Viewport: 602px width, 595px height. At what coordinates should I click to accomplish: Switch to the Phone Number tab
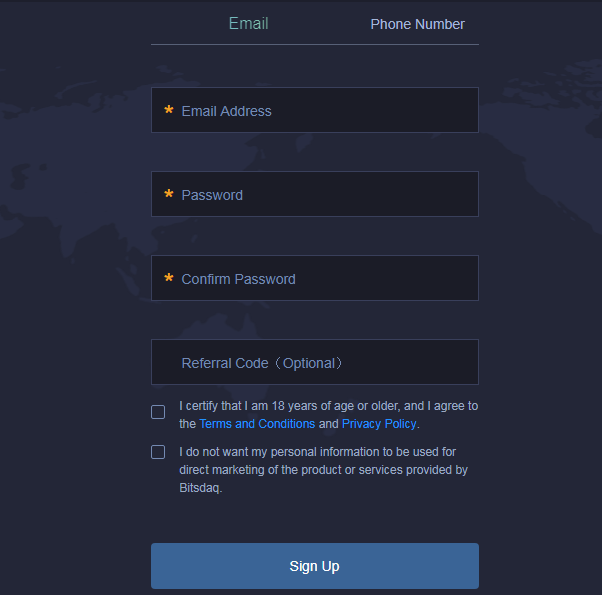click(x=417, y=24)
